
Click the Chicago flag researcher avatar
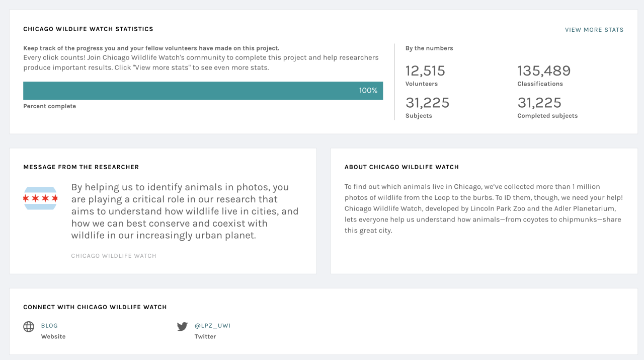tap(40, 198)
